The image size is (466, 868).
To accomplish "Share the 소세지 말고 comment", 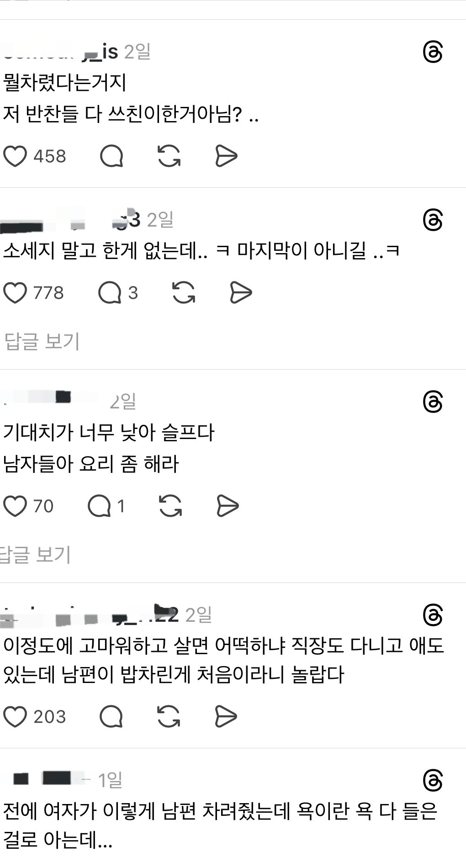I will coord(241,293).
